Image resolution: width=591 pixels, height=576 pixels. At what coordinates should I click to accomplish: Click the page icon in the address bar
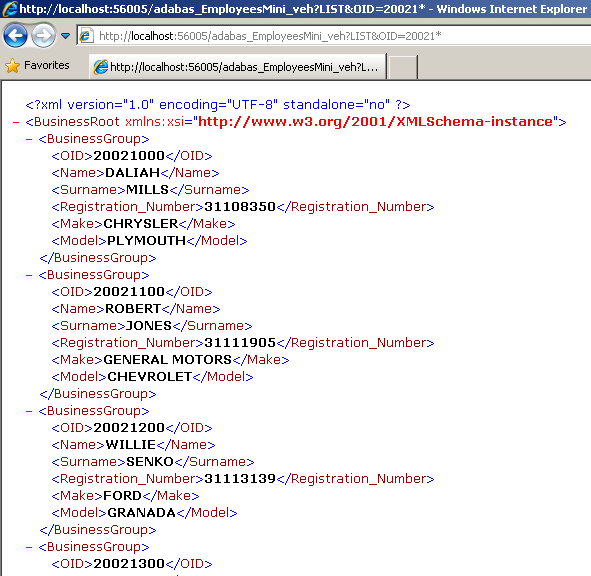click(86, 36)
